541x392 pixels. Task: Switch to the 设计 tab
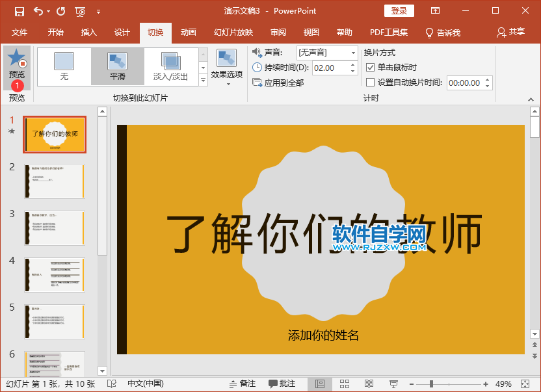coord(122,33)
